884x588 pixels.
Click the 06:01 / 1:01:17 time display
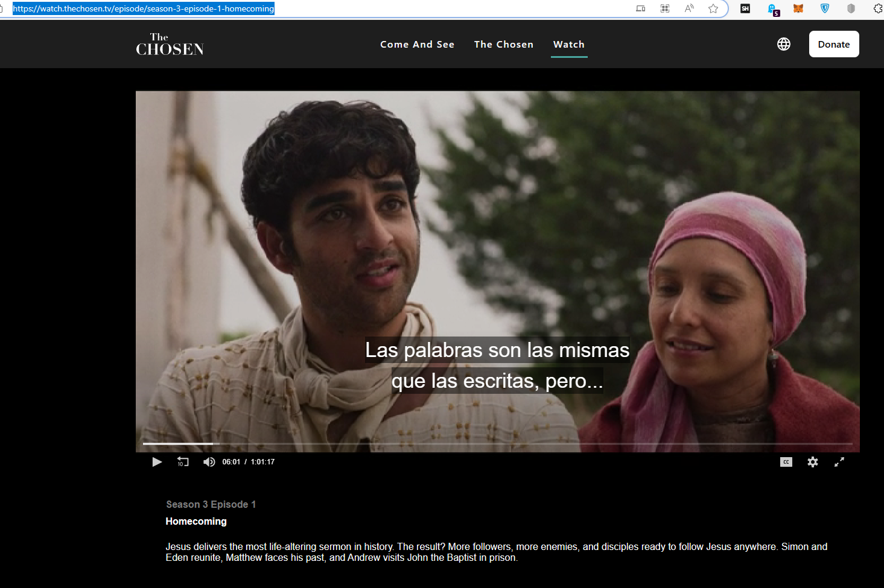(x=249, y=462)
